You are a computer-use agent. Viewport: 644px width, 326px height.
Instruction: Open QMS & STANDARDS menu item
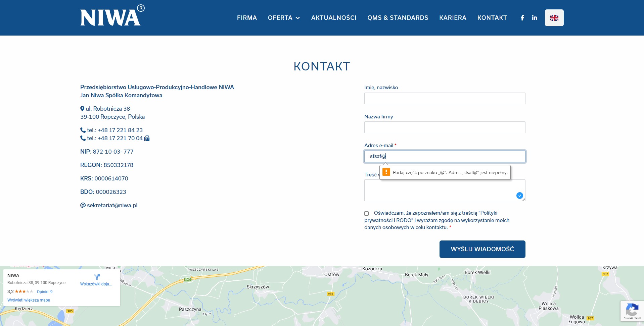pos(398,18)
